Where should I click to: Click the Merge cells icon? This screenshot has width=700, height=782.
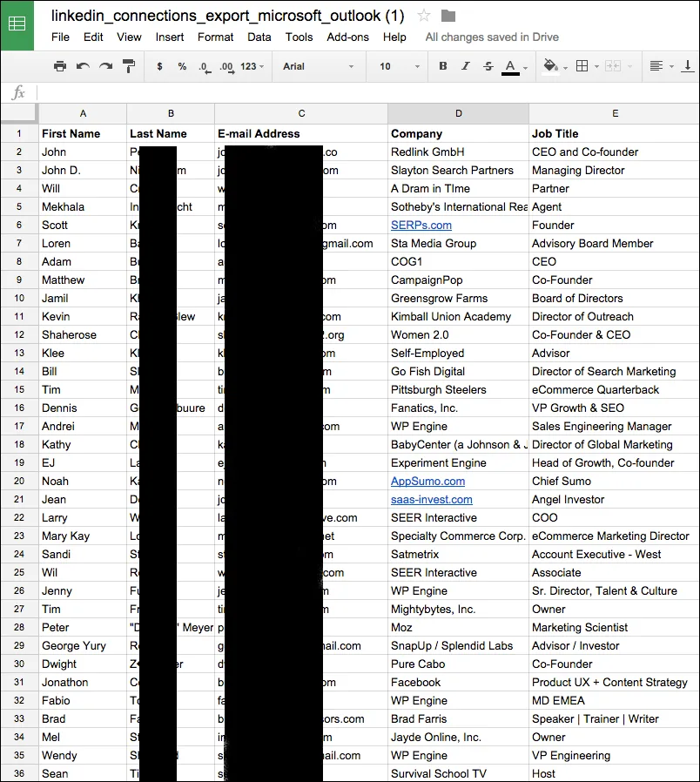tap(613, 66)
